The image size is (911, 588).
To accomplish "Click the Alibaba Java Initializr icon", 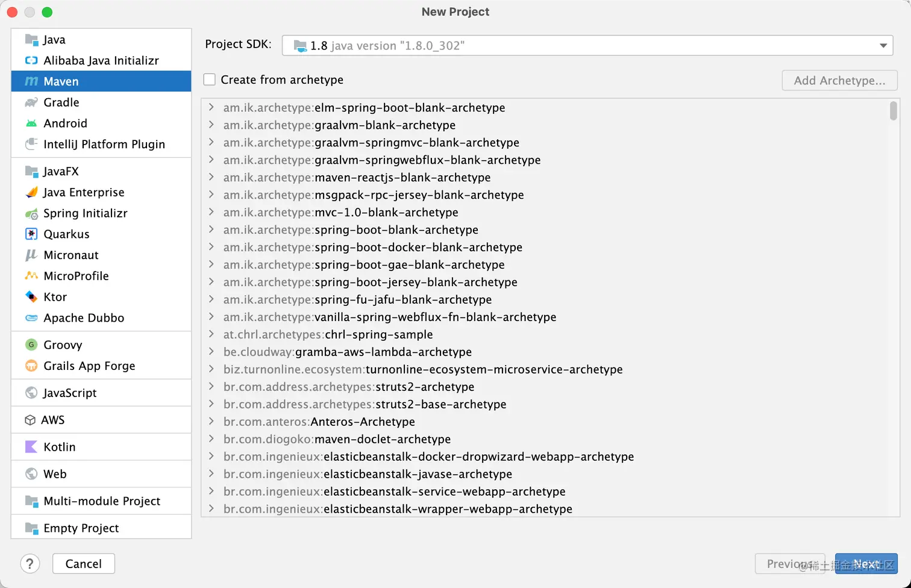I will pos(31,60).
